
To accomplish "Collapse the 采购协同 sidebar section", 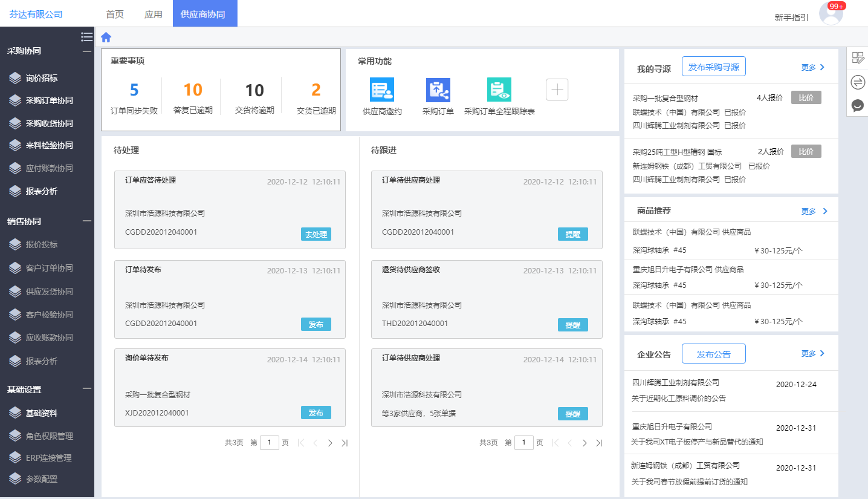I will coord(87,51).
